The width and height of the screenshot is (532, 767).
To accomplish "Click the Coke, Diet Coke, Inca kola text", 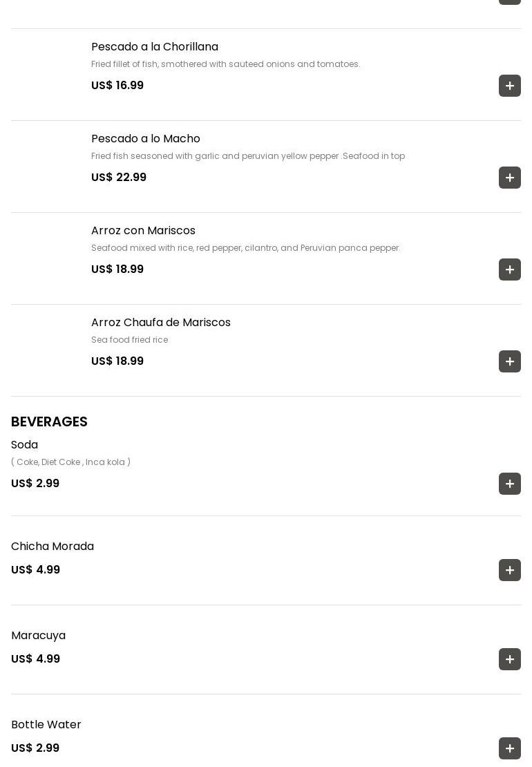I will pos(70,462).
